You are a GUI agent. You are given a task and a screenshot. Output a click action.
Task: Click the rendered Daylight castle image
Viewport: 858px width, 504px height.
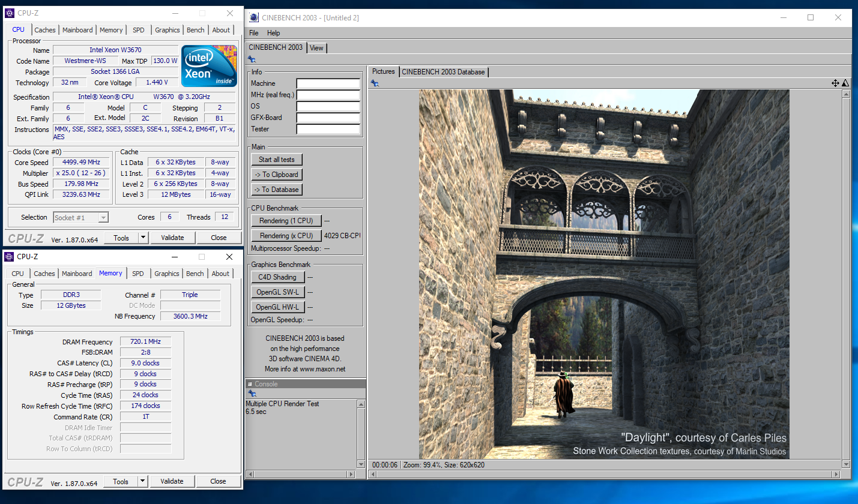pyautogui.click(x=604, y=274)
